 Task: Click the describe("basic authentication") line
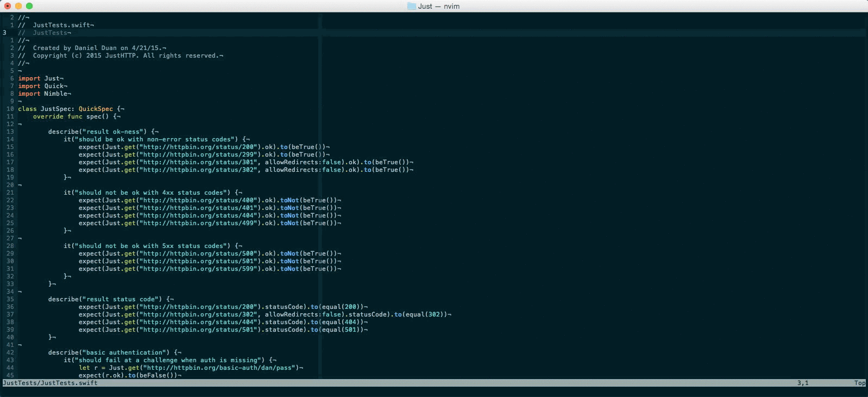coord(115,352)
